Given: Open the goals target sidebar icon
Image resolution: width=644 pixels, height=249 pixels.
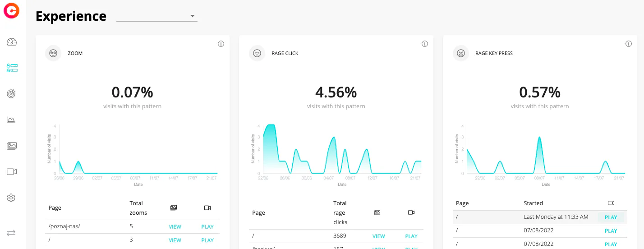Looking at the screenshot, I should click(x=12, y=94).
